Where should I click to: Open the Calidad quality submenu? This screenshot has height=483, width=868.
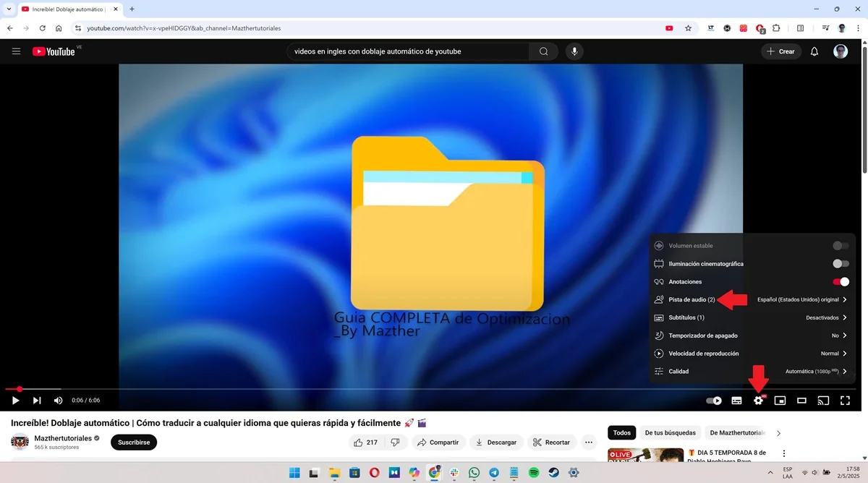pyautogui.click(x=752, y=372)
